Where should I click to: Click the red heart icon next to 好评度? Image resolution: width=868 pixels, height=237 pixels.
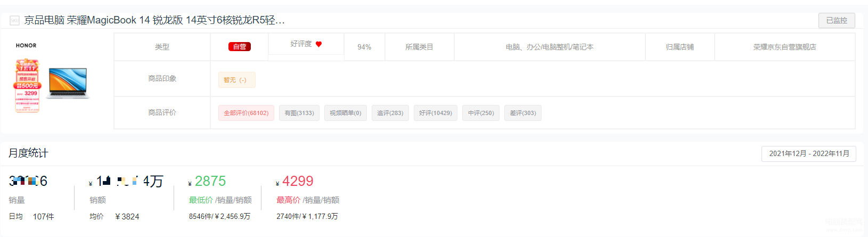click(318, 44)
